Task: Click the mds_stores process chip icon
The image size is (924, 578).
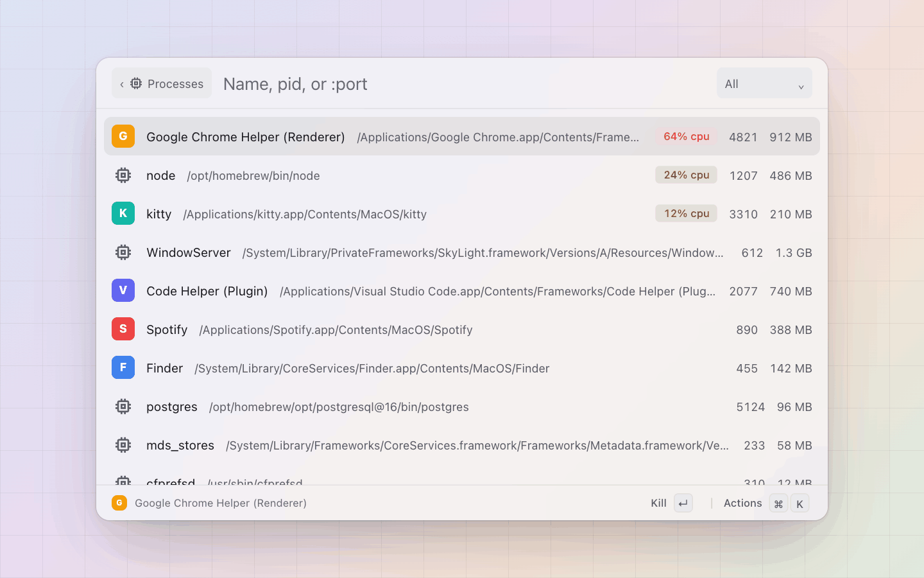Action: pos(123,444)
